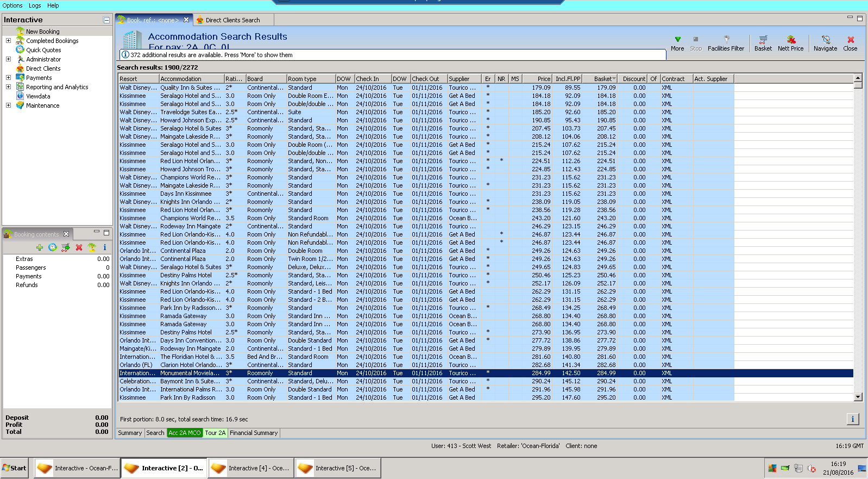Viewport: 868px width, 479px height.
Task: Click the Viewdata globe icon
Action: [20, 96]
